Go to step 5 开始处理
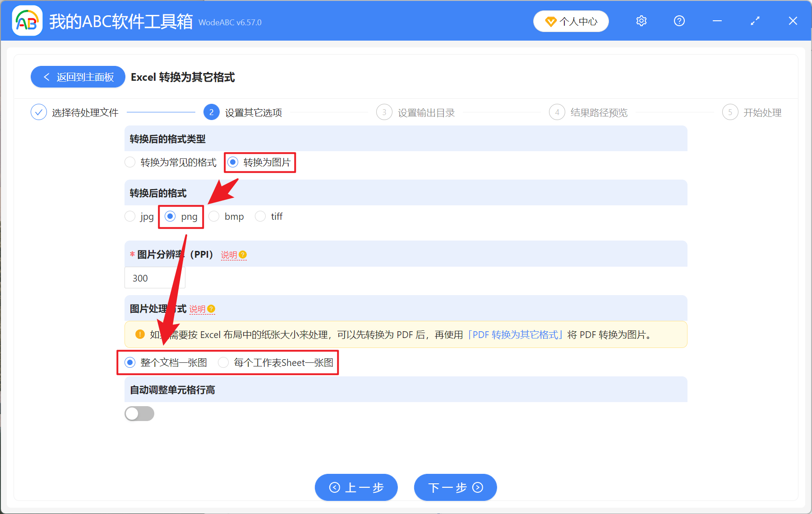The image size is (812, 514). click(752, 112)
